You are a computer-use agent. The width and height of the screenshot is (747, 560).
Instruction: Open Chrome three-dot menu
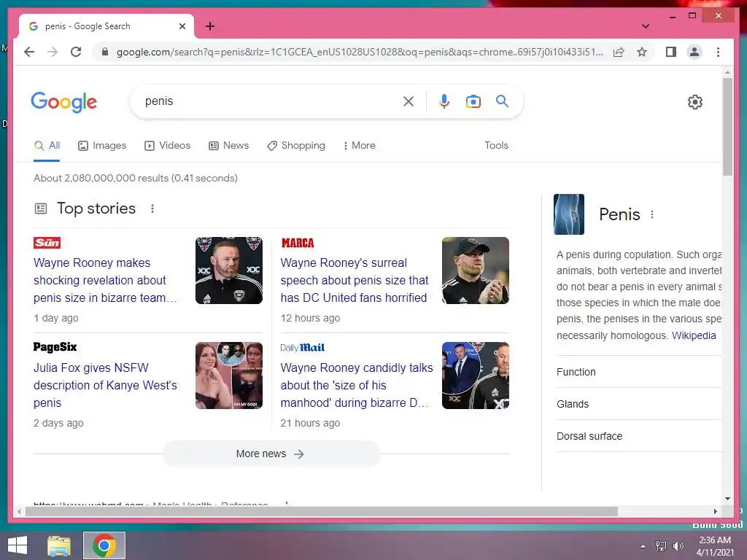[718, 52]
